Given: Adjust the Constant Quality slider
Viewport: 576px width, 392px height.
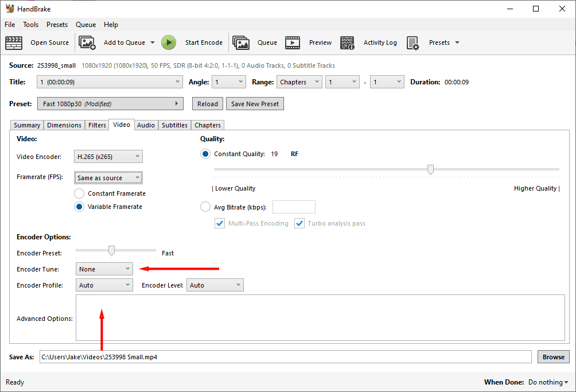Looking at the screenshot, I should coord(430,169).
